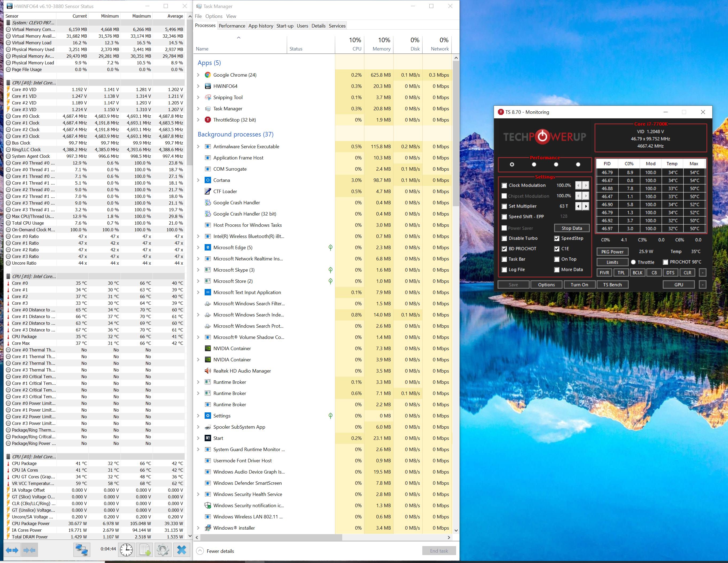Open the App history tab
728x563 pixels.
click(x=261, y=26)
